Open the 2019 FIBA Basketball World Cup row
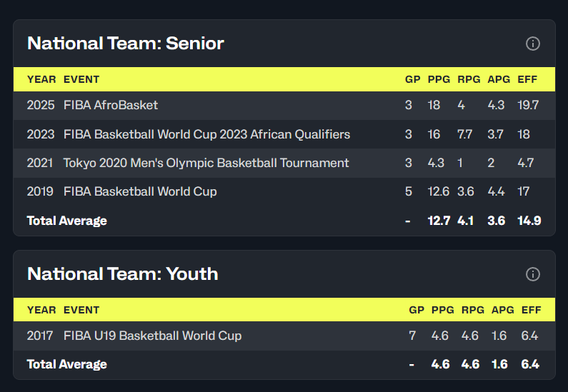The width and height of the screenshot is (568, 392). (284, 191)
